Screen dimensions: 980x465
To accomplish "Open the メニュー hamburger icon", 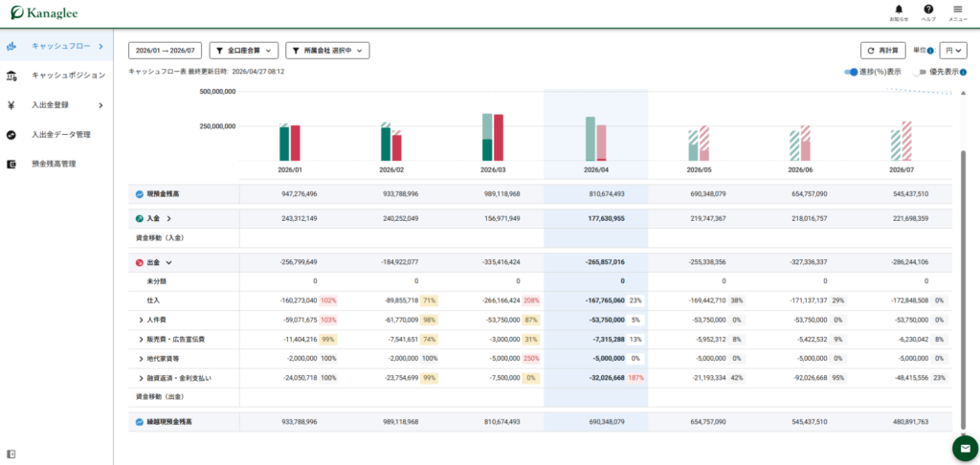I will 957,10.
